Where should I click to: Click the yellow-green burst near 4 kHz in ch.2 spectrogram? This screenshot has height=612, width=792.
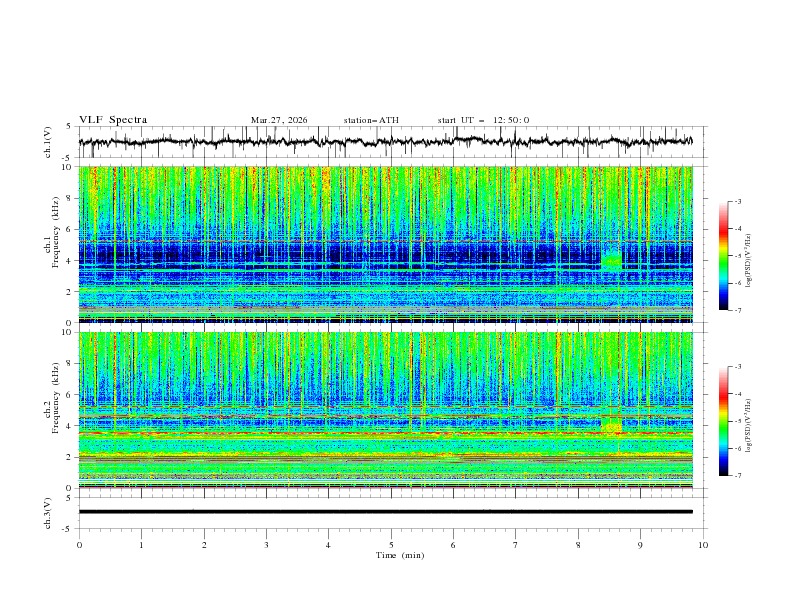coord(612,425)
